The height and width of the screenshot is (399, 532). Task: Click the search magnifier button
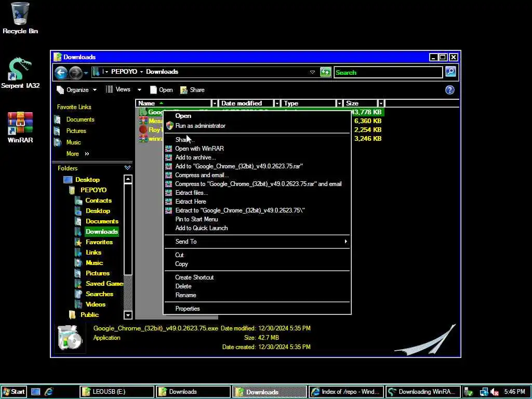pos(450,72)
